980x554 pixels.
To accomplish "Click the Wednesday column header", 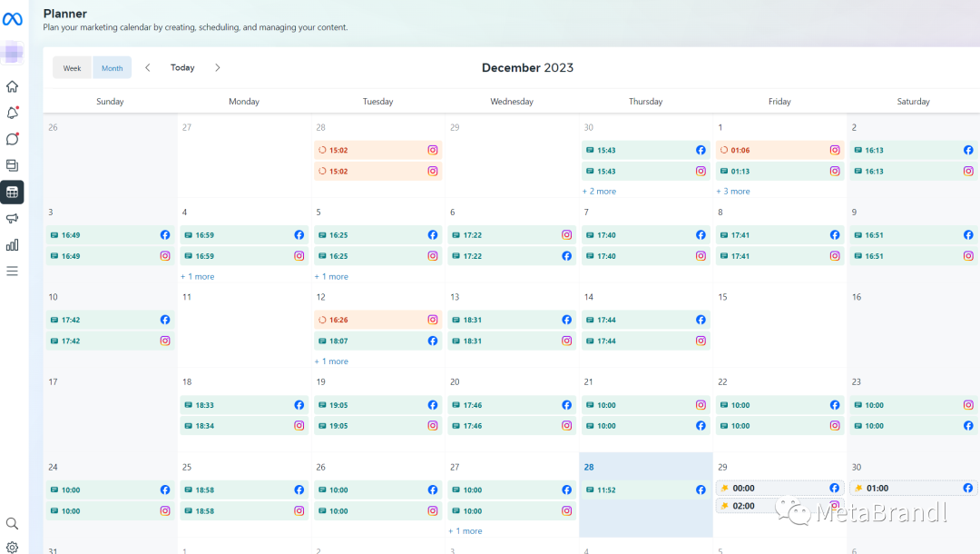I will tap(512, 102).
